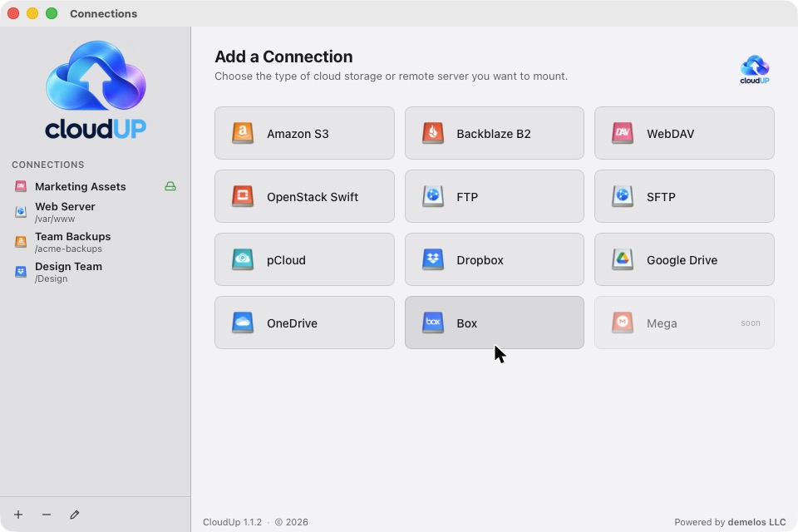Choose Backblaze B2 connection type label

coord(494,134)
